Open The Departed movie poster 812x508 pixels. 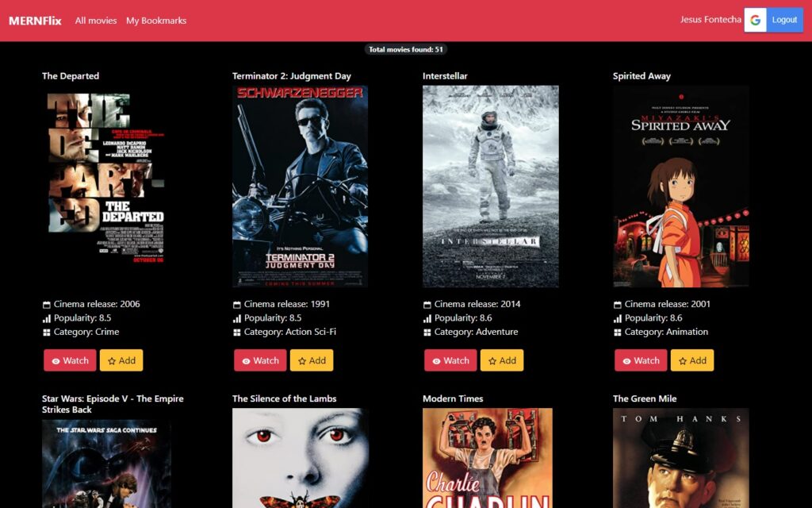pyautogui.click(x=105, y=178)
